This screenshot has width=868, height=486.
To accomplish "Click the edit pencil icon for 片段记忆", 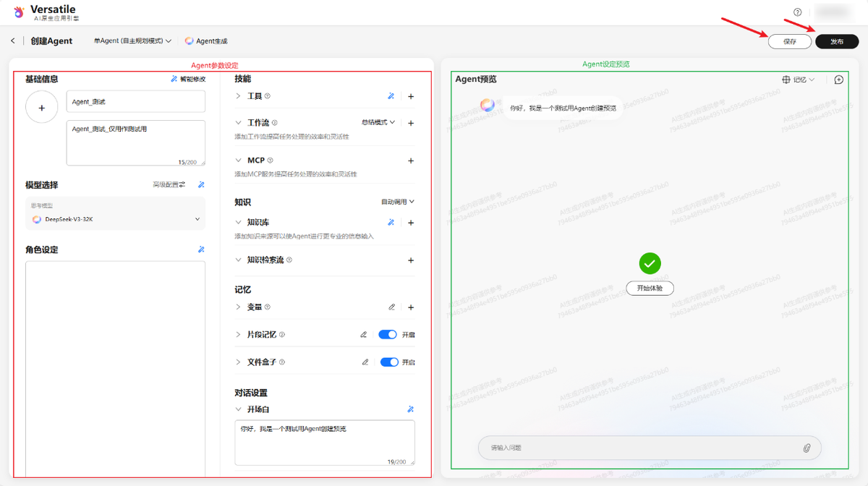I will (364, 335).
